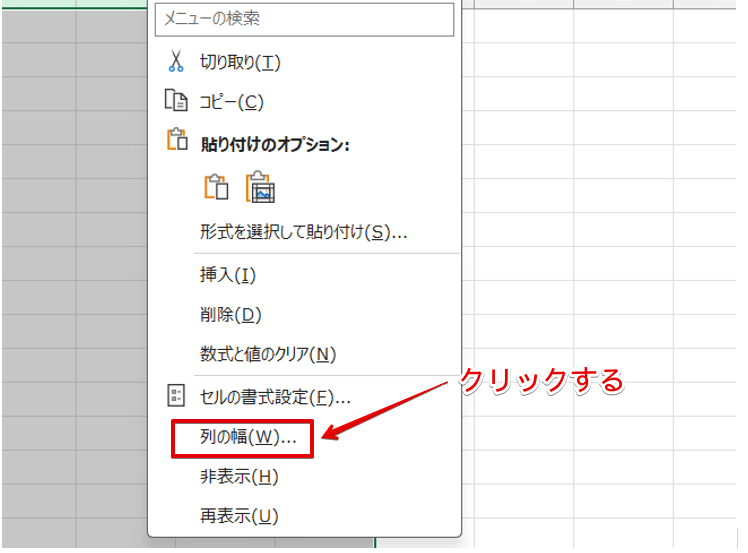The height and width of the screenshot is (553, 748).
Task: Click the セルの書式設定 icon
Action: (x=176, y=396)
